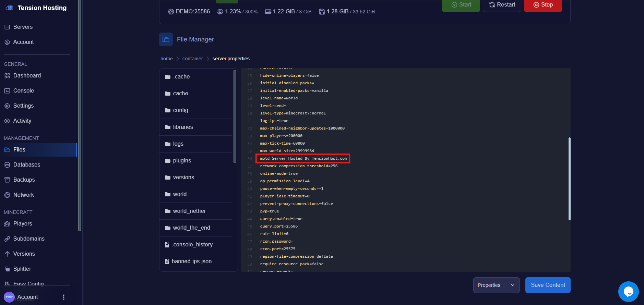Open the .console_history file
This screenshot has width=644, height=305.
click(196, 245)
